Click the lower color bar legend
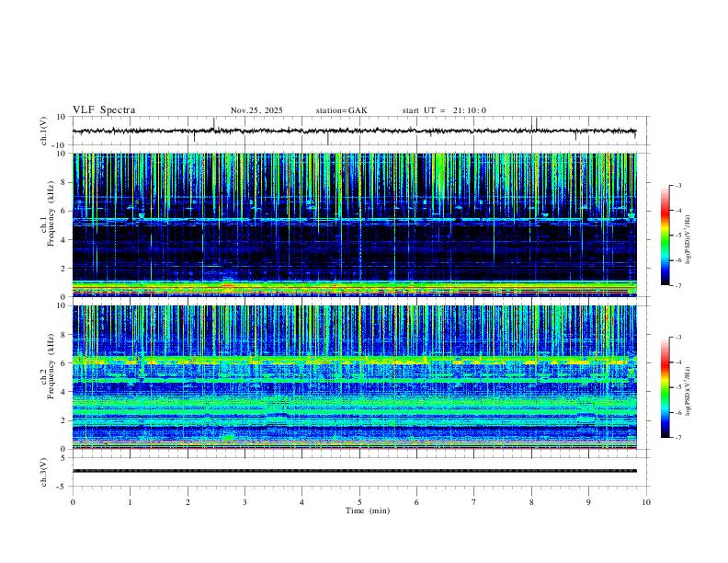Image resolution: width=728 pixels, height=563 pixels. pyautogui.click(x=665, y=387)
